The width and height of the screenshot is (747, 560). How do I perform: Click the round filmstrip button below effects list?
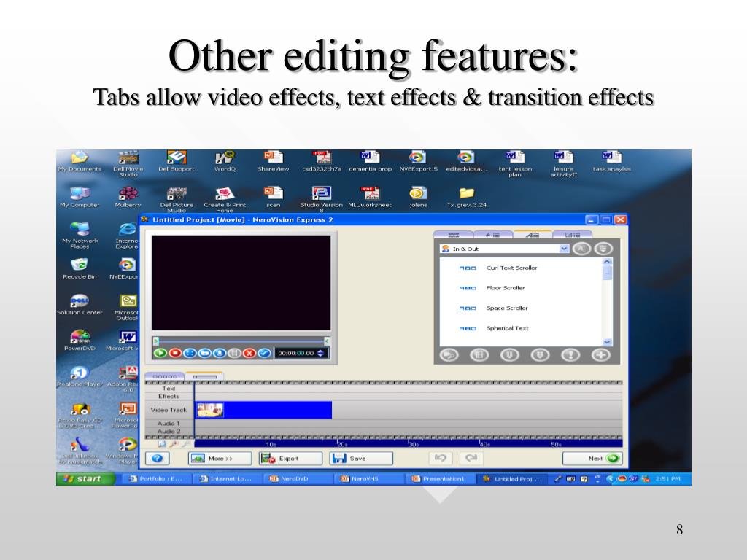[479, 355]
